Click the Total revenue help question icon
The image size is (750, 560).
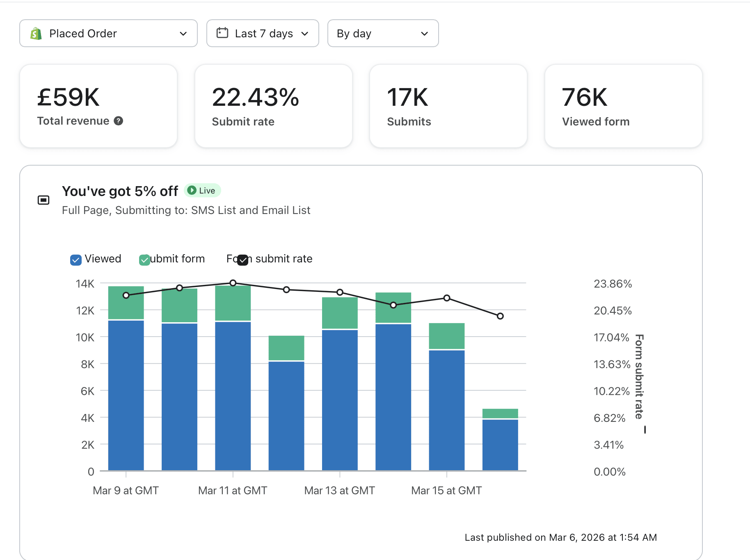coord(119,121)
